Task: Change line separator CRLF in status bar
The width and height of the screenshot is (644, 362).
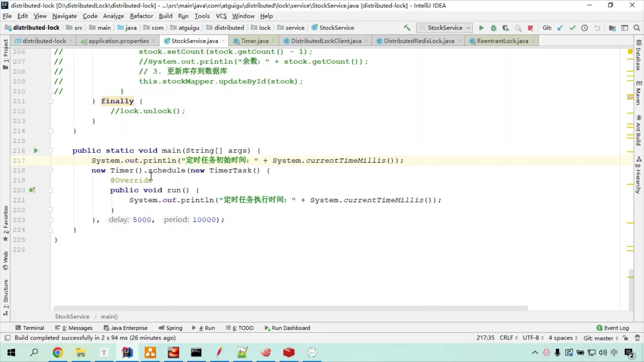Action: click(508, 338)
